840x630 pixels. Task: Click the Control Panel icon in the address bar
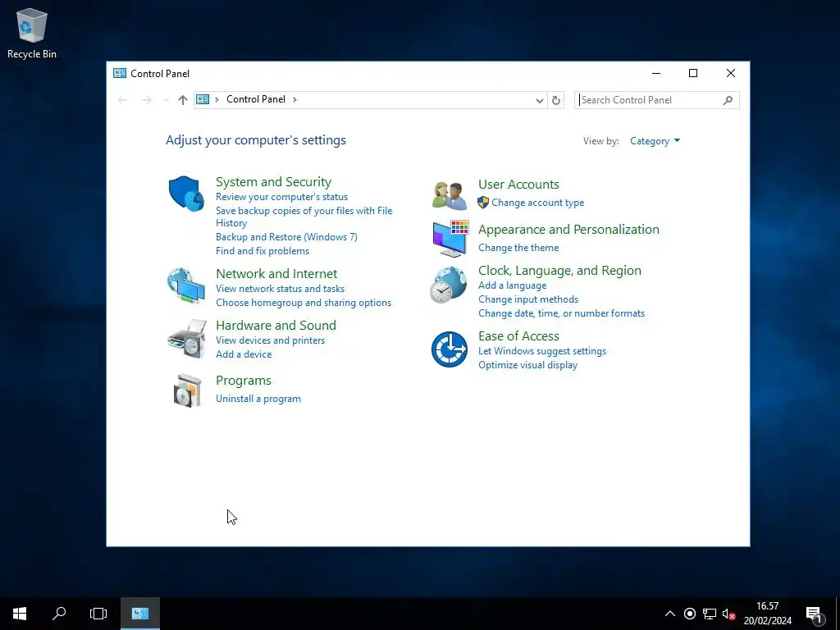[x=203, y=99]
